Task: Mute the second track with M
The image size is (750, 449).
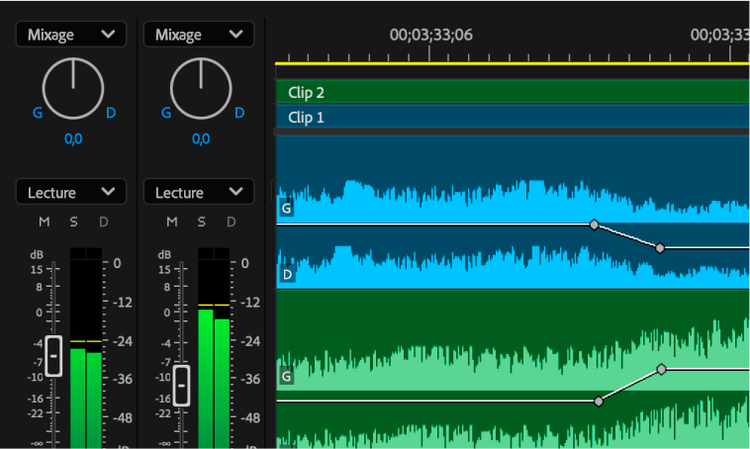Action: click(x=171, y=221)
